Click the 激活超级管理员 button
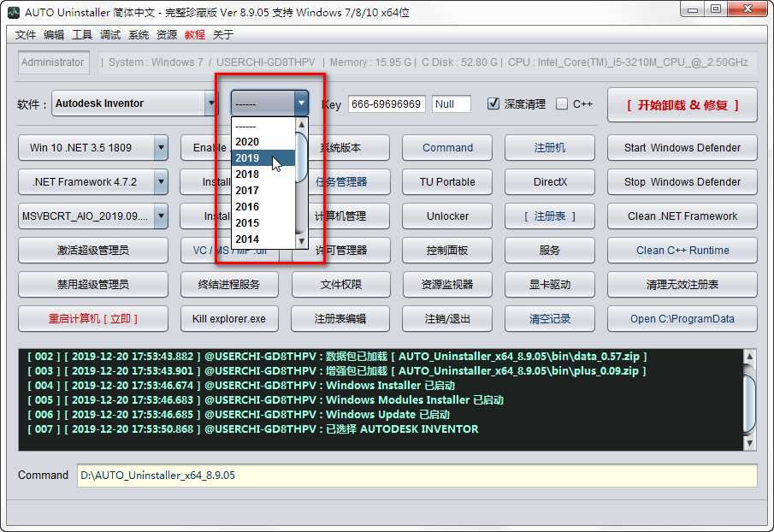Screen dimensions: 774x532 [93, 251]
